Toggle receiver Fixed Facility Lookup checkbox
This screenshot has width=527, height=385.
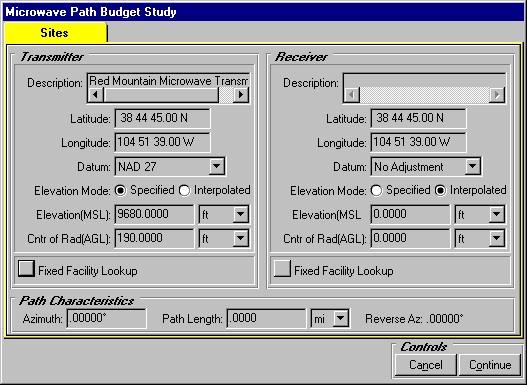[x=282, y=269]
